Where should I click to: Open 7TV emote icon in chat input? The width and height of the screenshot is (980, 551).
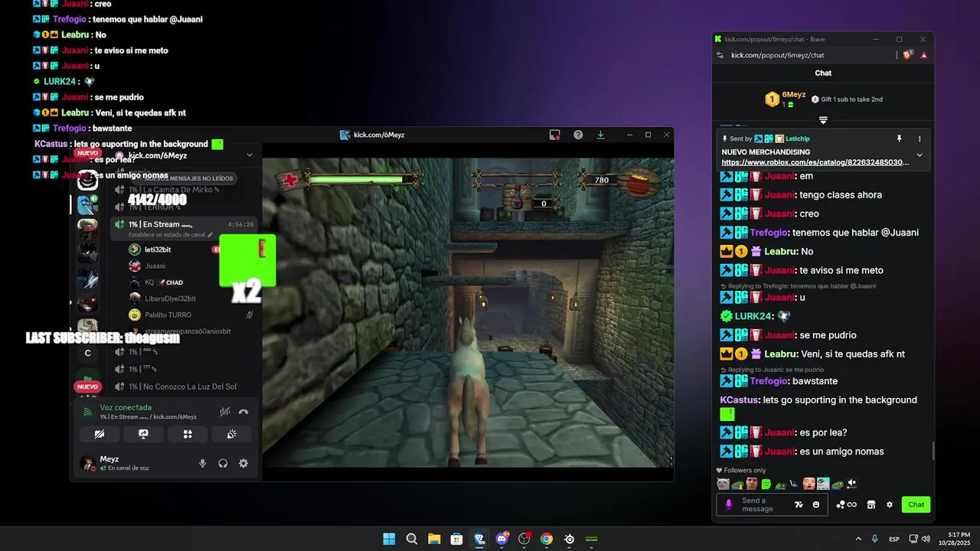point(799,504)
